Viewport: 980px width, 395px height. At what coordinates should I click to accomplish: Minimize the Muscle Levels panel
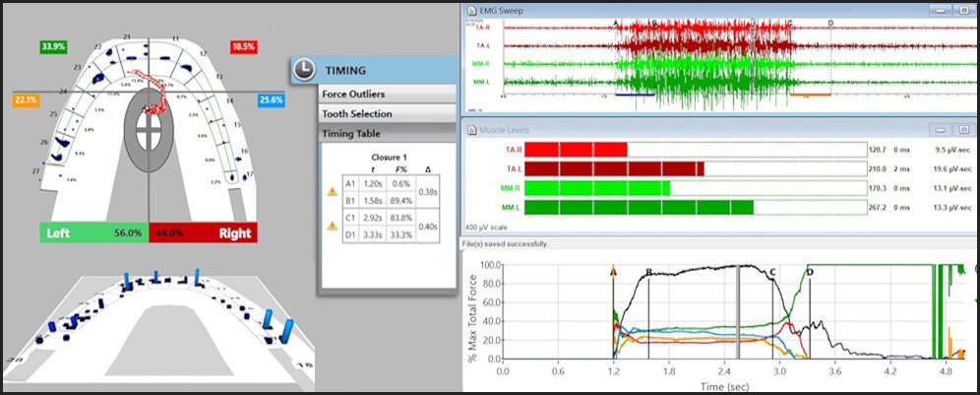(940, 130)
